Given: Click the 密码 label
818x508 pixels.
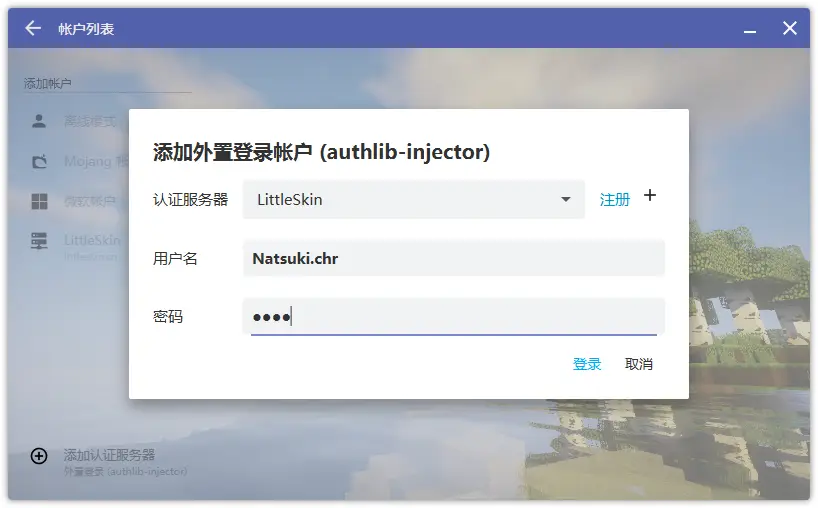Looking at the screenshot, I should (x=168, y=317).
